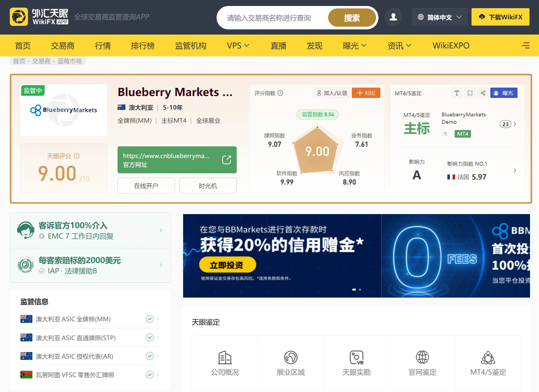This screenshot has height=392, width=539.
Task: Open the user account profile icon
Action: (393, 17)
